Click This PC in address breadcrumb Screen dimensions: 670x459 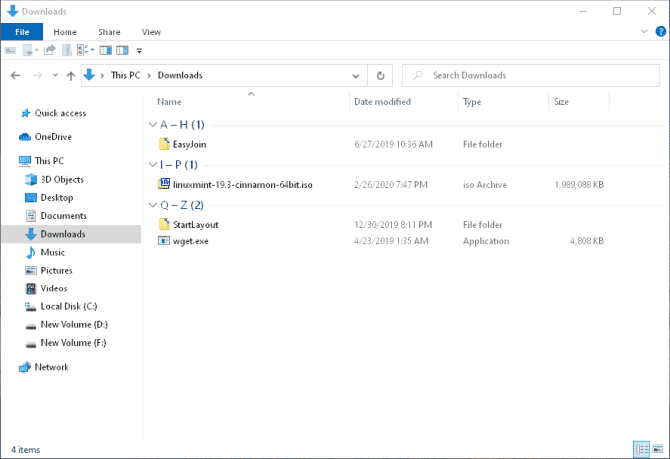pyautogui.click(x=126, y=75)
